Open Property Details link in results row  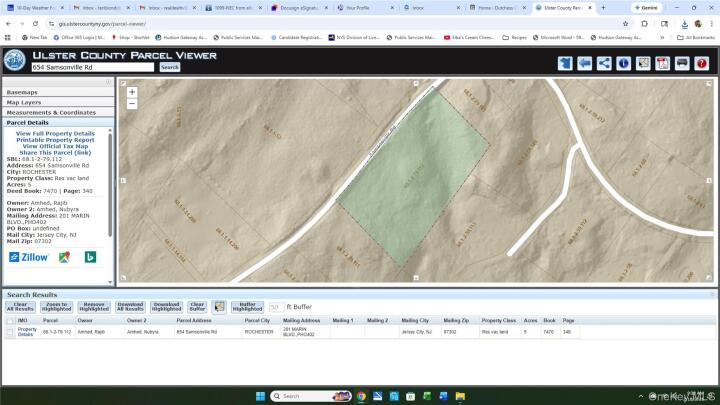27,332
